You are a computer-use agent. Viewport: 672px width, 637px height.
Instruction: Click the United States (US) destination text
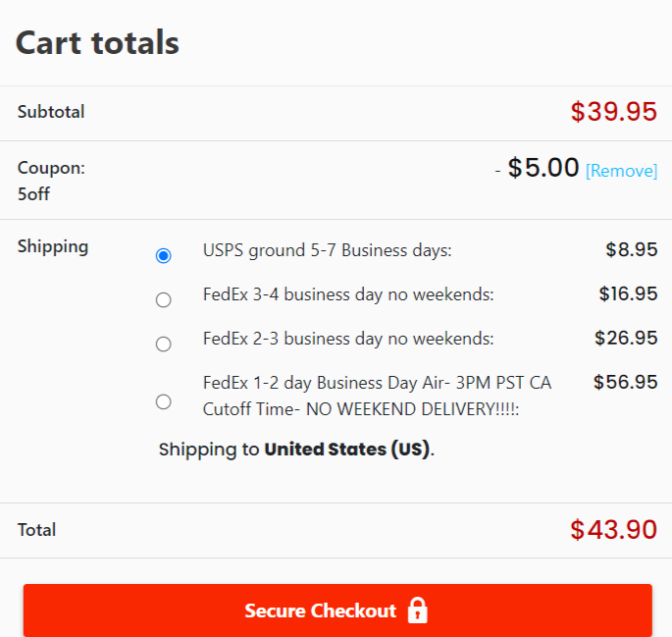click(346, 450)
